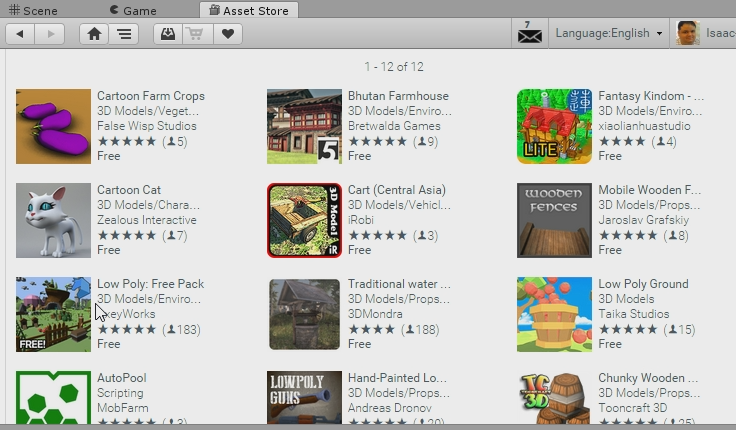Click the Cartoon Farm Crops title

click(151, 96)
